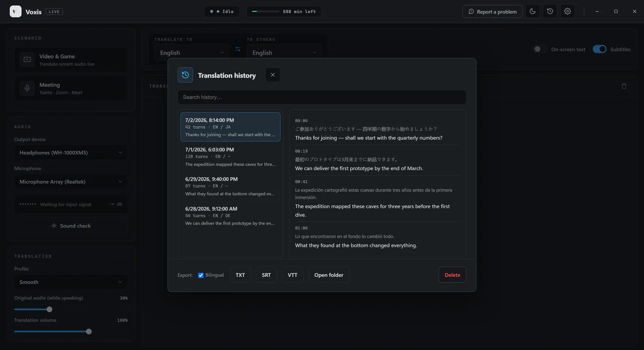Open settings gear icon
The height and width of the screenshot is (350, 644).
[x=567, y=11]
